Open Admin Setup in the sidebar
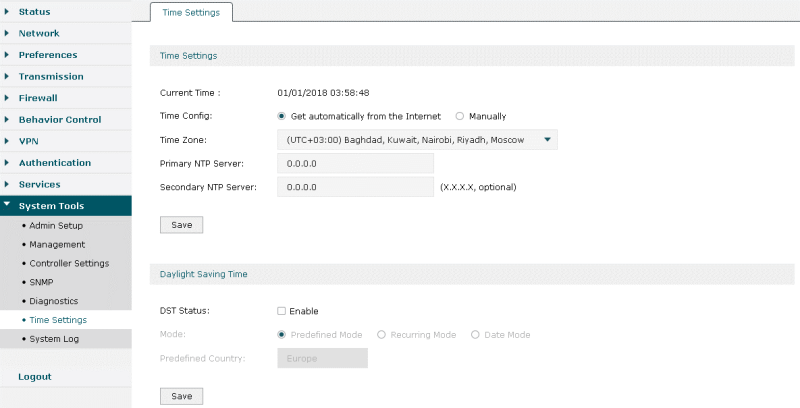 point(56,225)
